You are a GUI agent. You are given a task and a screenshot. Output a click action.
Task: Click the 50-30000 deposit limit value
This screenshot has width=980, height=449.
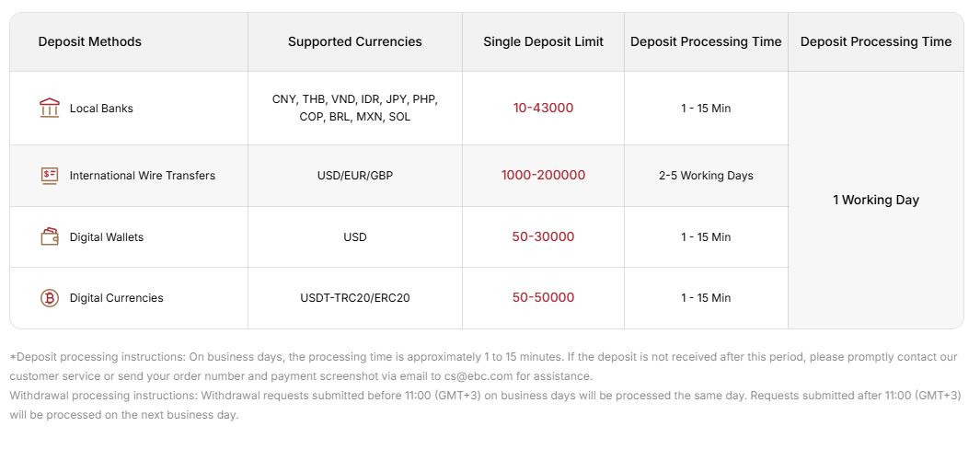(543, 236)
